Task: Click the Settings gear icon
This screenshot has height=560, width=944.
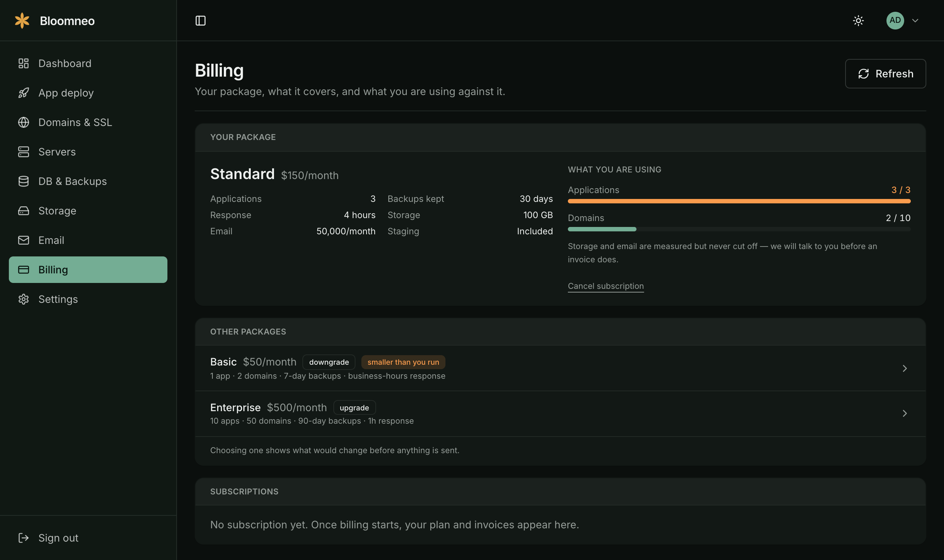Action: click(x=23, y=299)
